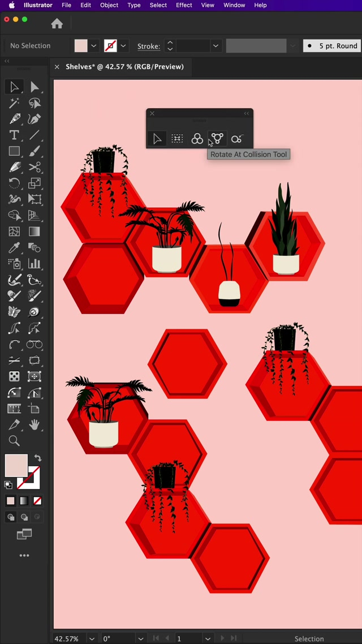The image size is (362, 644).
Task: Set fill mode to None
Action: pyautogui.click(x=37, y=501)
